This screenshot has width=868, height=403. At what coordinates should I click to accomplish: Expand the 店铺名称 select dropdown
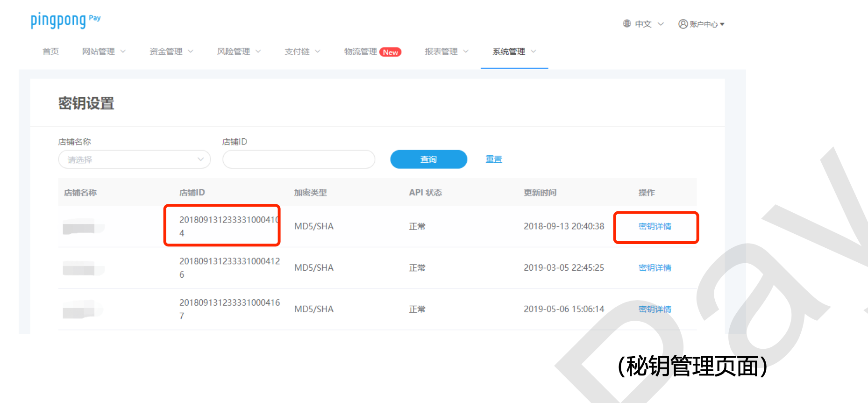pos(134,159)
